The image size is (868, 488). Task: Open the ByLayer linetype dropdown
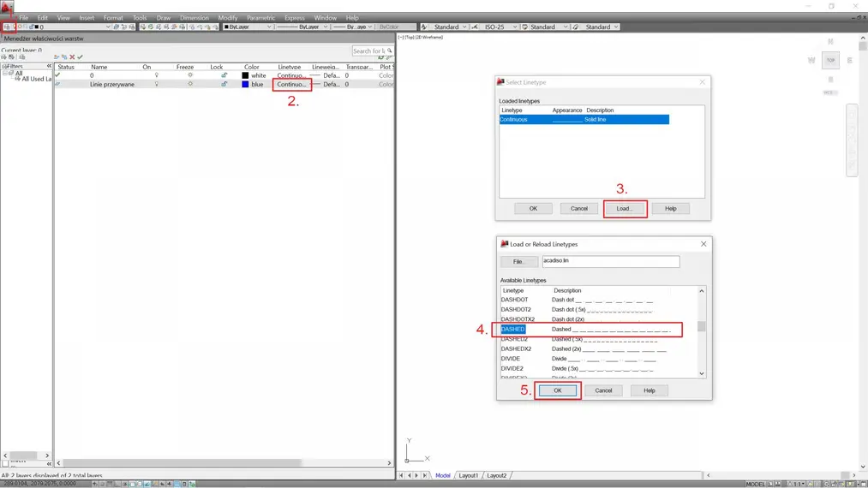[x=325, y=27]
